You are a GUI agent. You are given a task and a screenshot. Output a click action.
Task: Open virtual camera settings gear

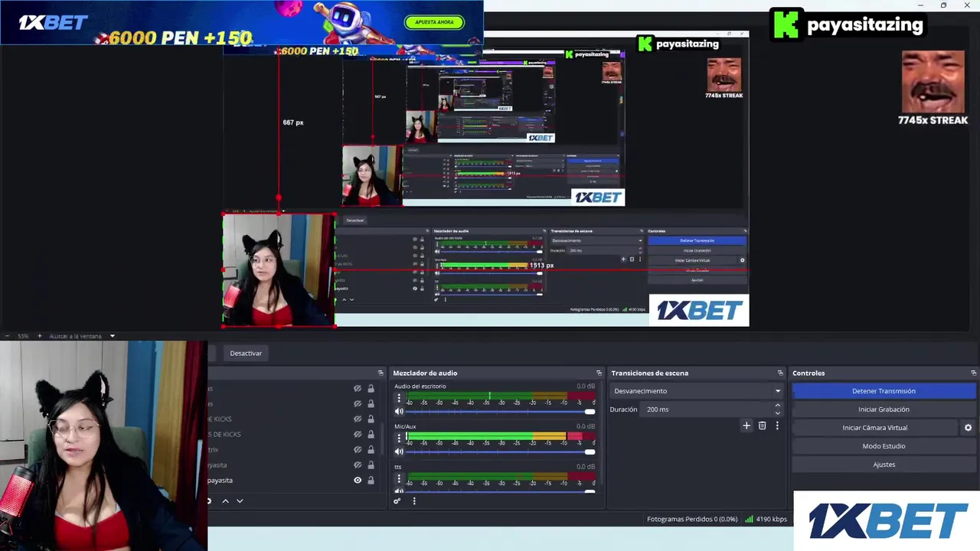pos(968,428)
